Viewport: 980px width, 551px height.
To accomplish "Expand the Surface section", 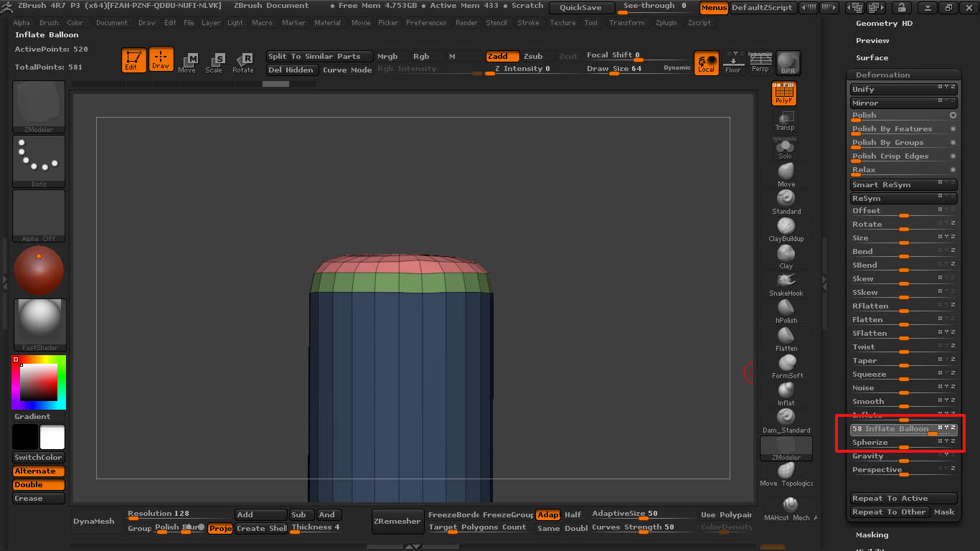I will pyautogui.click(x=872, y=58).
